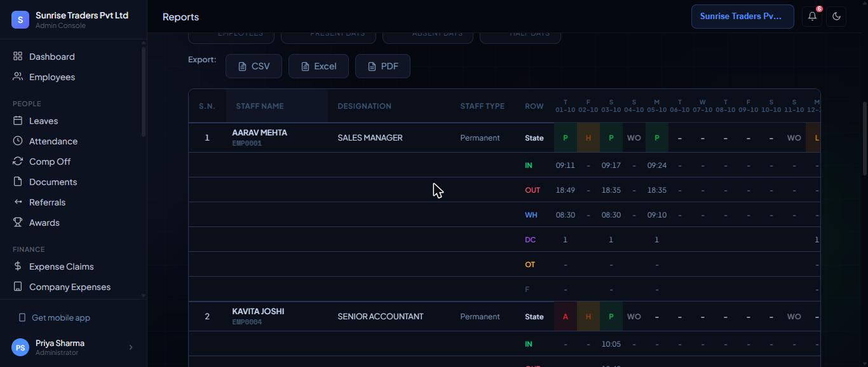This screenshot has height=367, width=868.
Task: Click the Comp Off refresh icon
Action: (18, 162)
